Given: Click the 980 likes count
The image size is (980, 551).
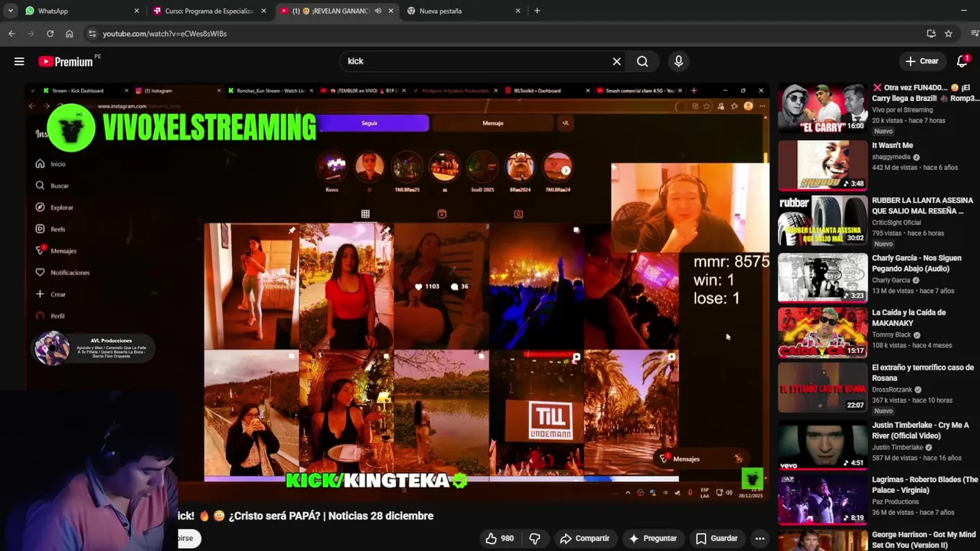Looking at the screenshot, I should 507,538.
